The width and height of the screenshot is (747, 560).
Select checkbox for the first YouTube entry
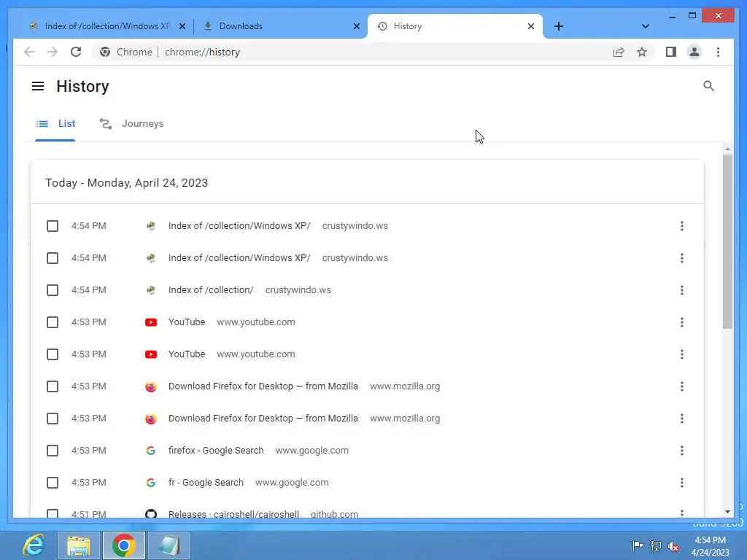click(53, 322)
